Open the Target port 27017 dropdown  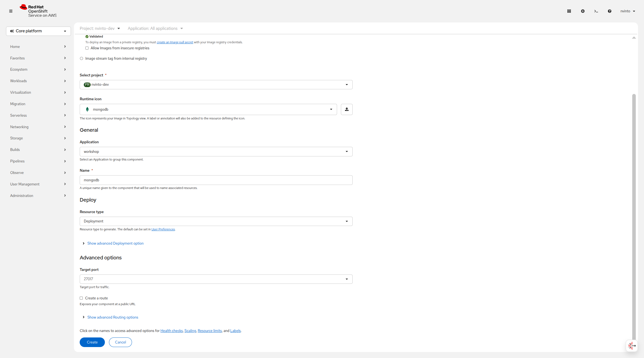216,279
